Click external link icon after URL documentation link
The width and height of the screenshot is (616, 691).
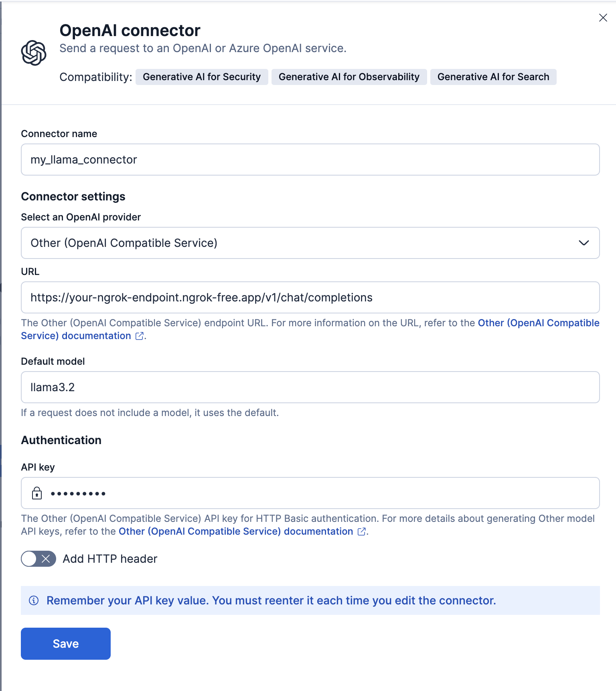click(x=139, y=336)
